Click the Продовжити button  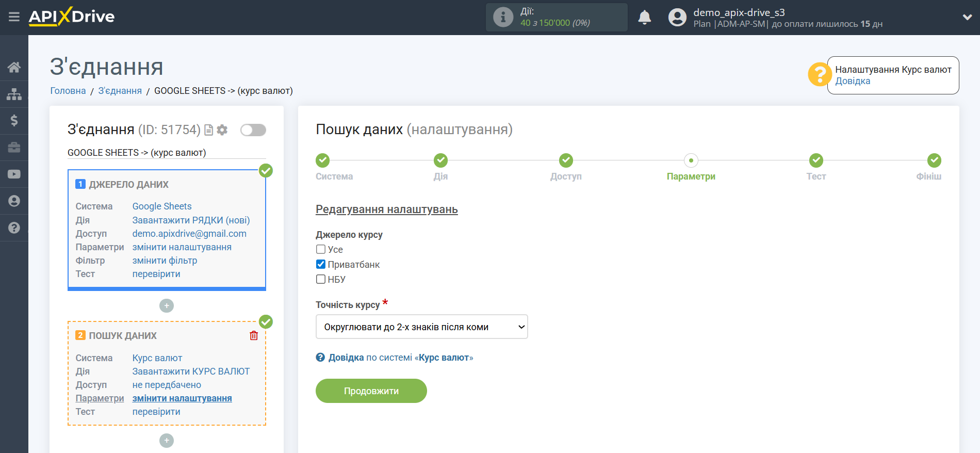coord(371,391)
